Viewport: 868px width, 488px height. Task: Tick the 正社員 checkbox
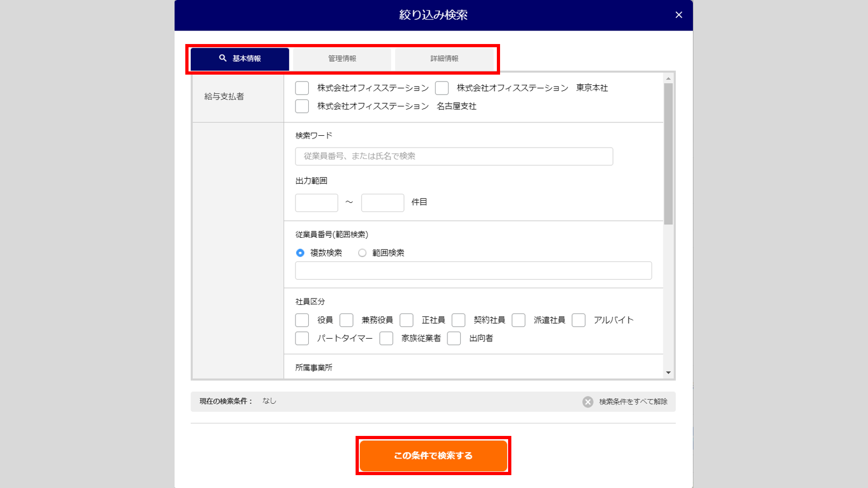pyautogui.click(x=407, y=321)
